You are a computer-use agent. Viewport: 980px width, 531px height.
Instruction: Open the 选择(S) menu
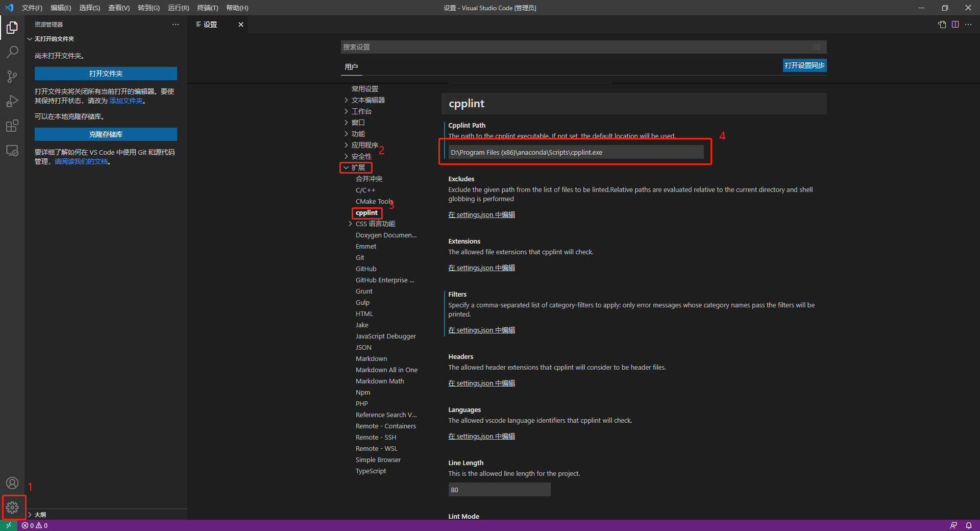[89, 8]
